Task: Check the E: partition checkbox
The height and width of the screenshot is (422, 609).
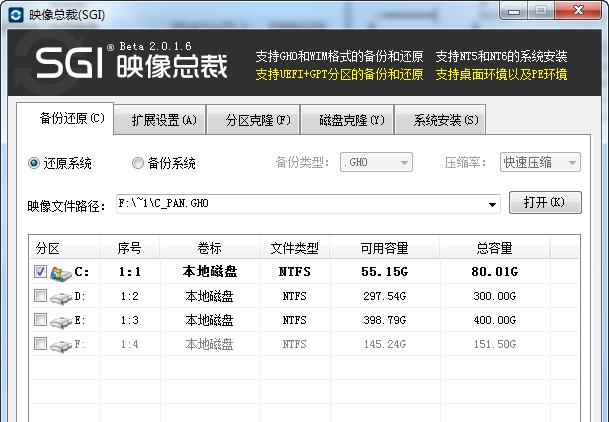Action: click(40, 320)
